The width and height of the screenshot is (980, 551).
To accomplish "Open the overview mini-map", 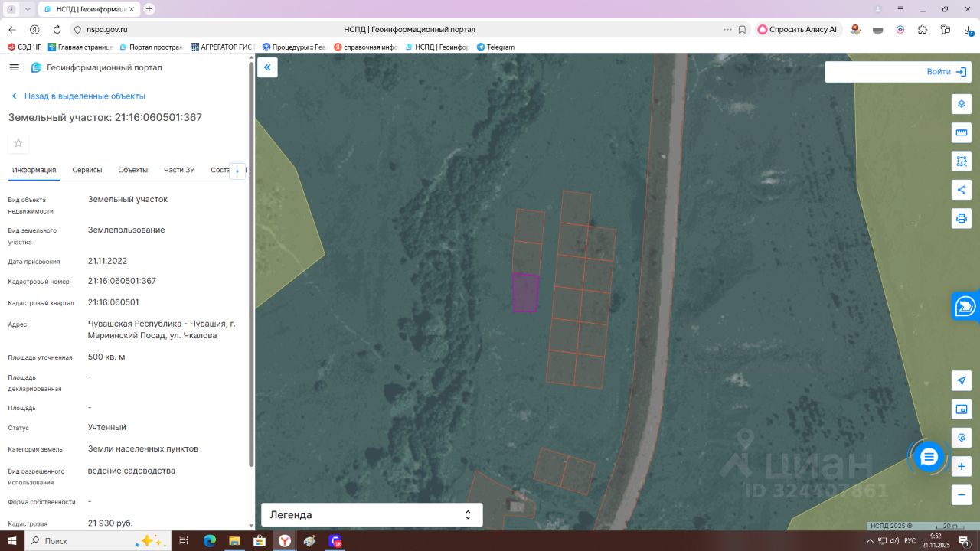I will pyautogui.click(x=962, y=409).
